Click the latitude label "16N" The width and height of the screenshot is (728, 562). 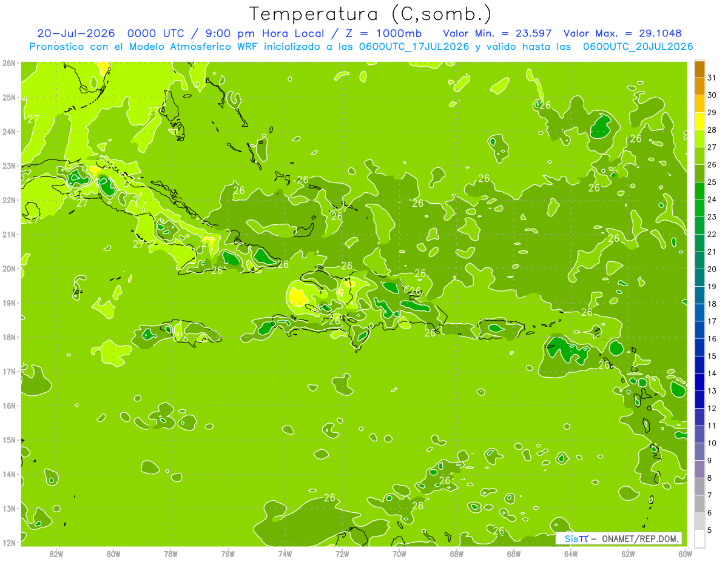tap(9, 406)
